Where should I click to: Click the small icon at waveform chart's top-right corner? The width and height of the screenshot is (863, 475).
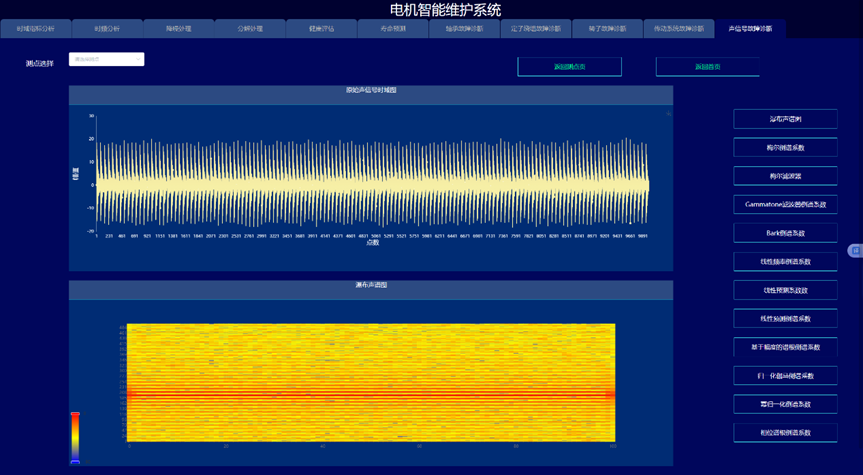click(668, 114)
